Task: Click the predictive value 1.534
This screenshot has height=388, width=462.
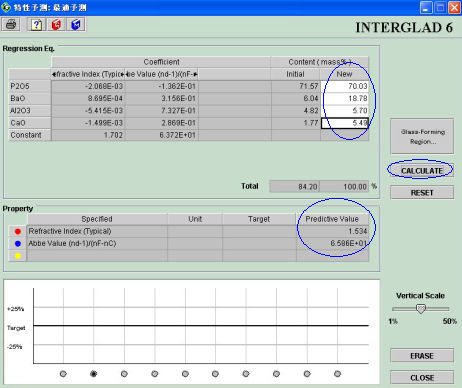Action: 332,231
